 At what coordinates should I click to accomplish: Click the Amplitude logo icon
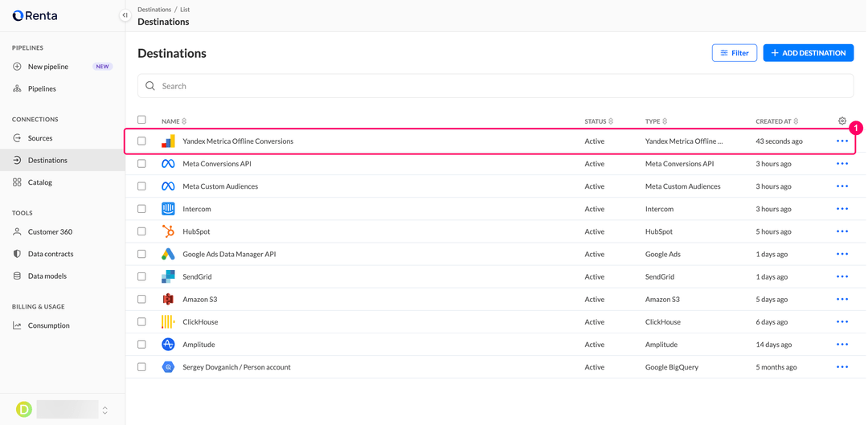pyautogui.click(x=168, y=344)
